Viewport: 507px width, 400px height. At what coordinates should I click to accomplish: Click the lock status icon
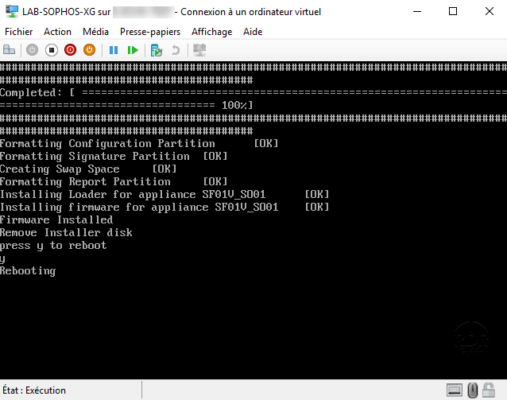click(x=489, y=390)
